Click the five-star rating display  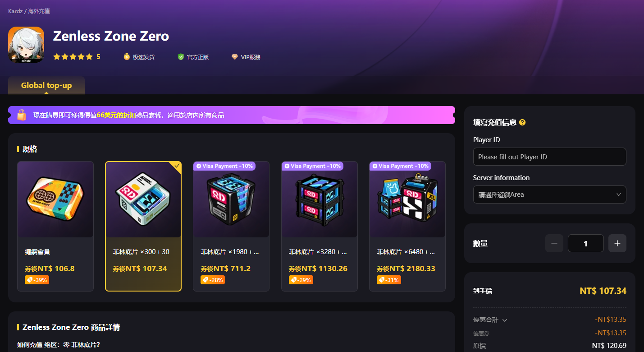point(73,57)
